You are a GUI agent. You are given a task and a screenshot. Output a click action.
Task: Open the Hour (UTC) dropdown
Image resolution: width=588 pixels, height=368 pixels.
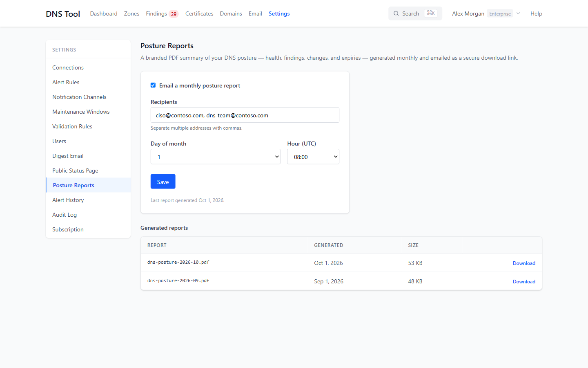click(x=313, y=157)
